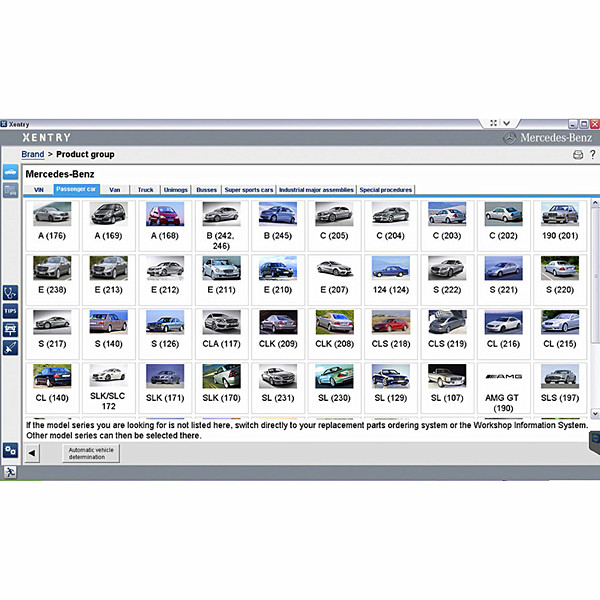This screenshot has width=600, height=600.
Task: Open the TIPS sidebar icon
Action: (x=10, y=311)
